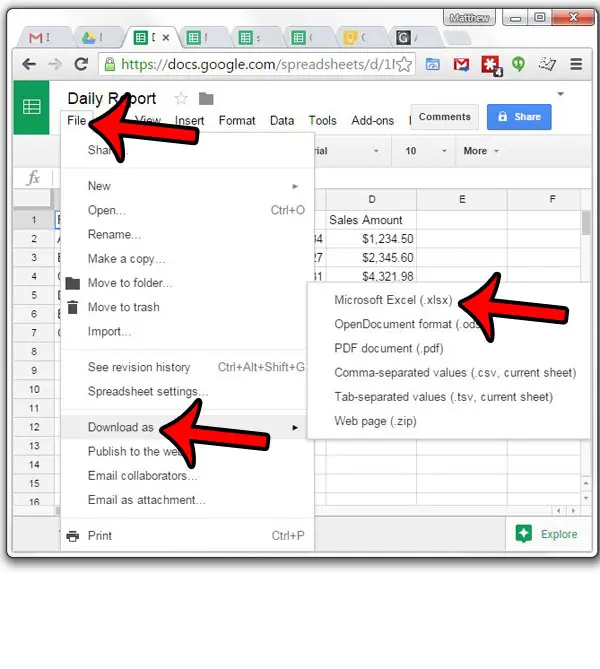
Task: Click the green Sheets home icon
Action: pyautogui.click(x=31, y=107)
